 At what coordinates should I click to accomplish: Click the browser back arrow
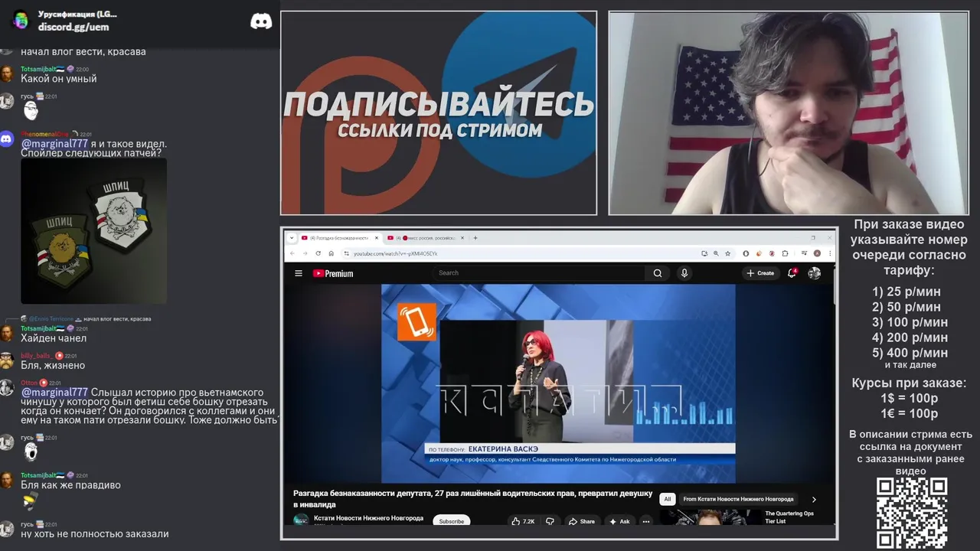coord(292,253)
